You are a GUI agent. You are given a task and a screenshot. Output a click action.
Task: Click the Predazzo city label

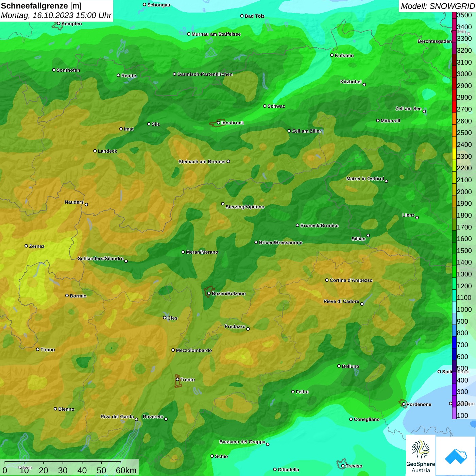click(x=235, y=326)
